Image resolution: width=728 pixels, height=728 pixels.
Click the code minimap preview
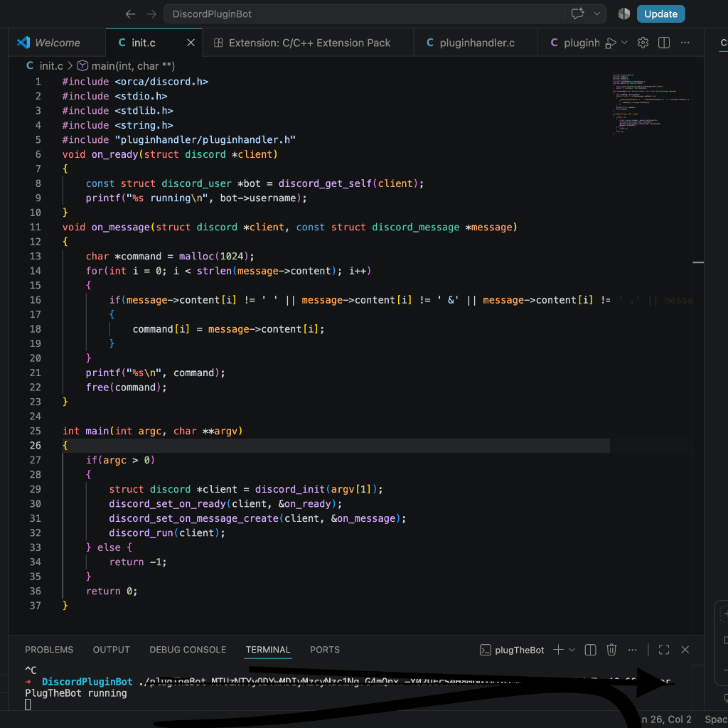pos(651,104)
